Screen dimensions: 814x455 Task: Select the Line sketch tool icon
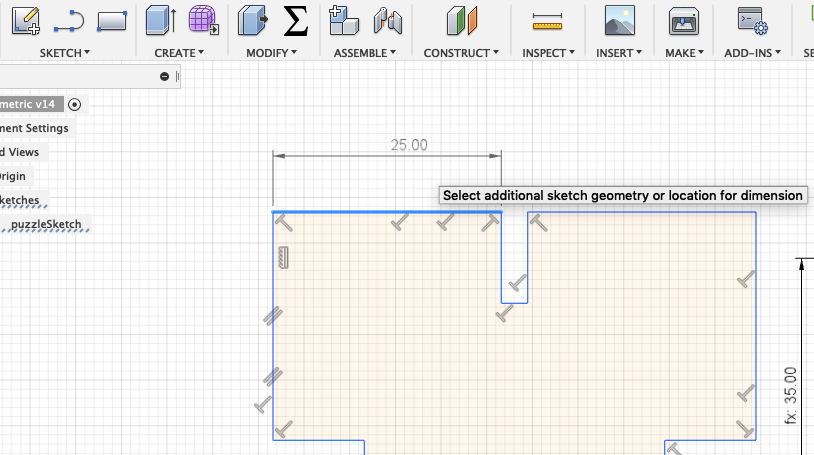tap(69, 22)
